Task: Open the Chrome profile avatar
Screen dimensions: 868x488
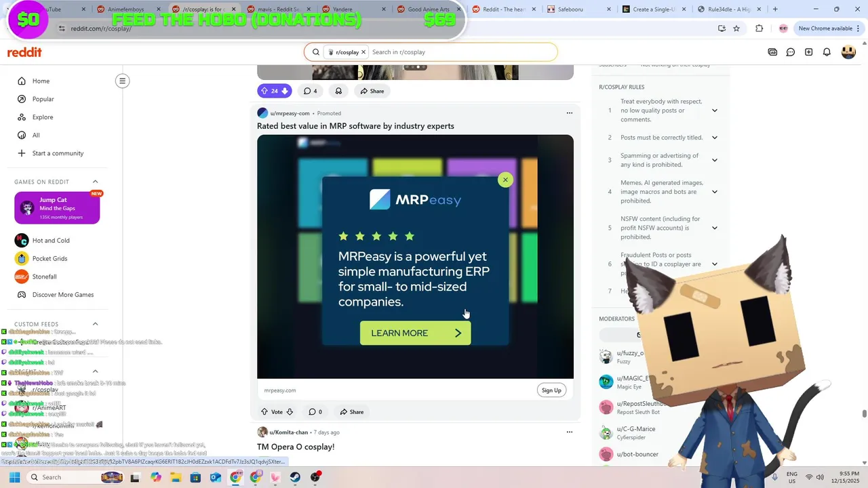Action: point(783,28)
